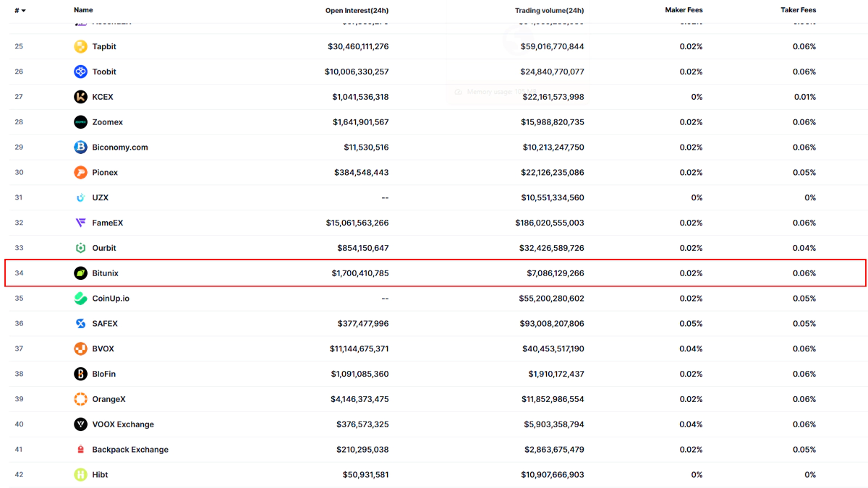Click the Hibt logo icon

pos(80,475)
